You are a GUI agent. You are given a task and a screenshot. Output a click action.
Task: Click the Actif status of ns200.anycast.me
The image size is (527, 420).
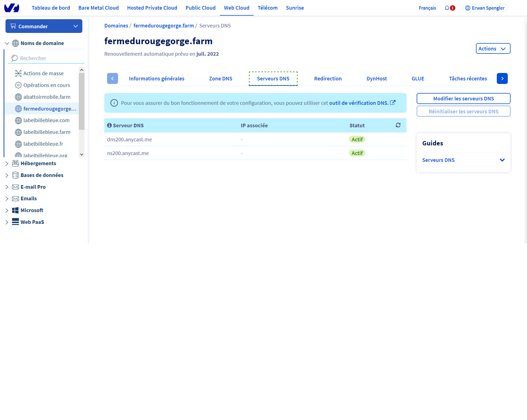pyautogui.click(x=357, y=153)
